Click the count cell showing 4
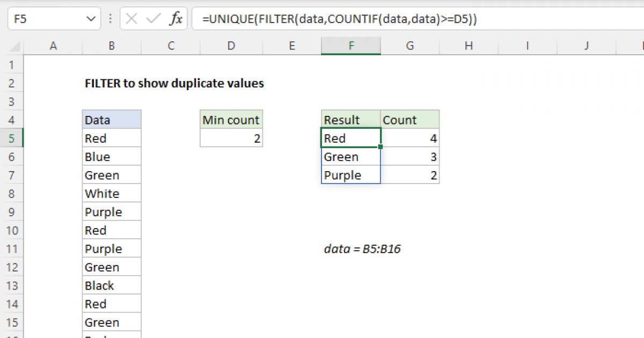Image resolution: width=644 pixels, height=338 pixels. pyautogui.click(x=409, y=138)
